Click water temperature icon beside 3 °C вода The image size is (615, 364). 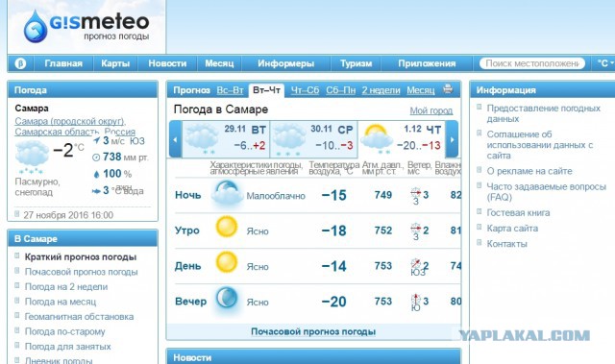click(96, 191)
